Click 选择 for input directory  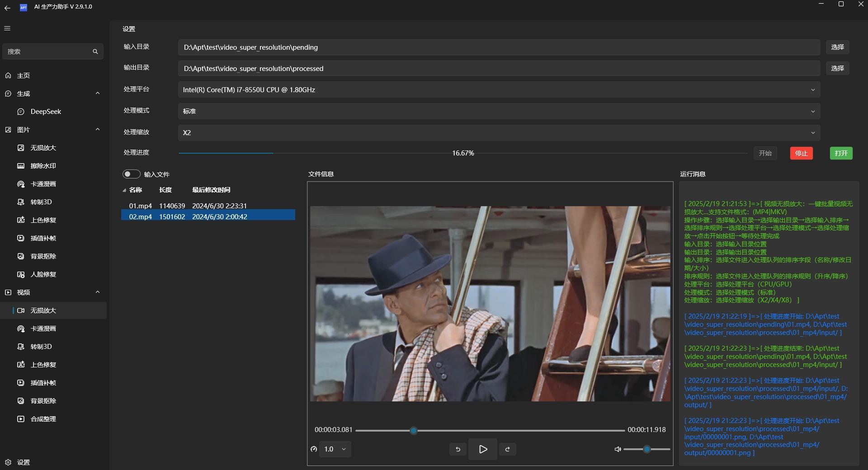point(837,47)
